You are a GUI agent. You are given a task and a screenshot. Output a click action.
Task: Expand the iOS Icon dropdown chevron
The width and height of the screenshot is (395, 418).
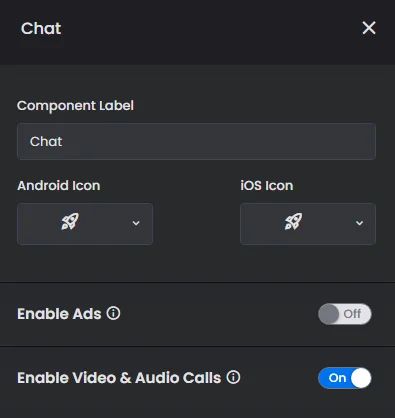[359, 223]
